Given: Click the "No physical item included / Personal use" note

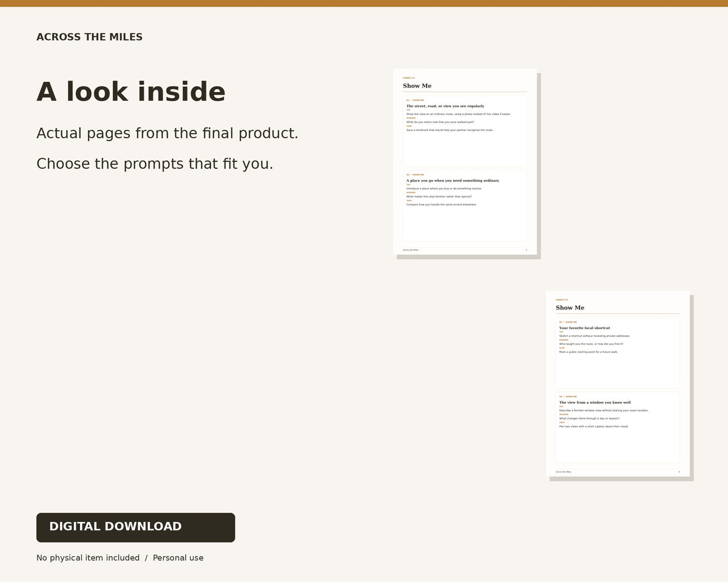Looking at the screenshot, I should (120, 558).
